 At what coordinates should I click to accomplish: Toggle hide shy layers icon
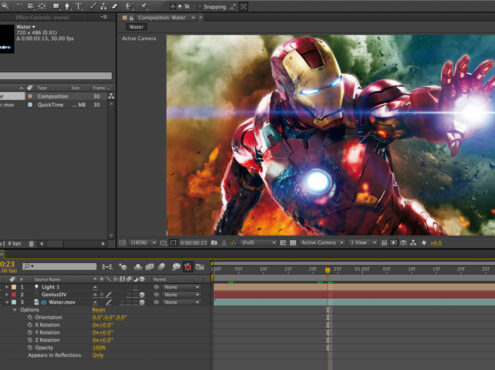click(x=138, y=267)
